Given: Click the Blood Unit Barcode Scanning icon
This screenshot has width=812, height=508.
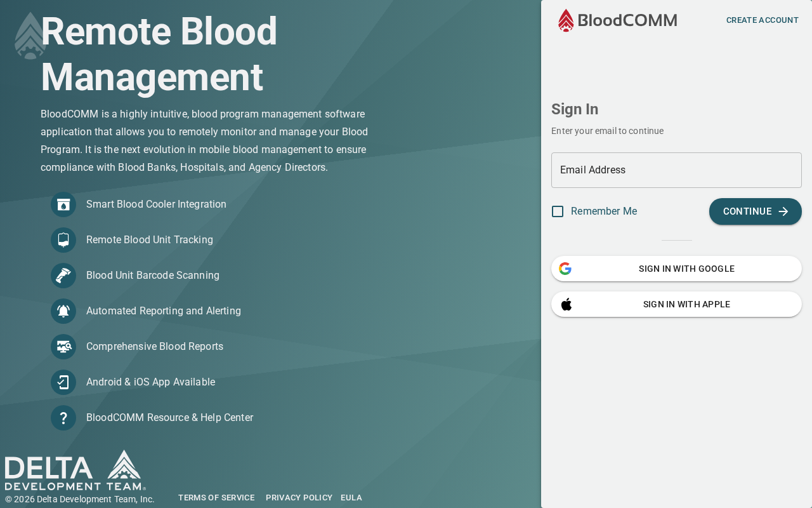Looking at the screenshot, I should [x=63, y=276].
